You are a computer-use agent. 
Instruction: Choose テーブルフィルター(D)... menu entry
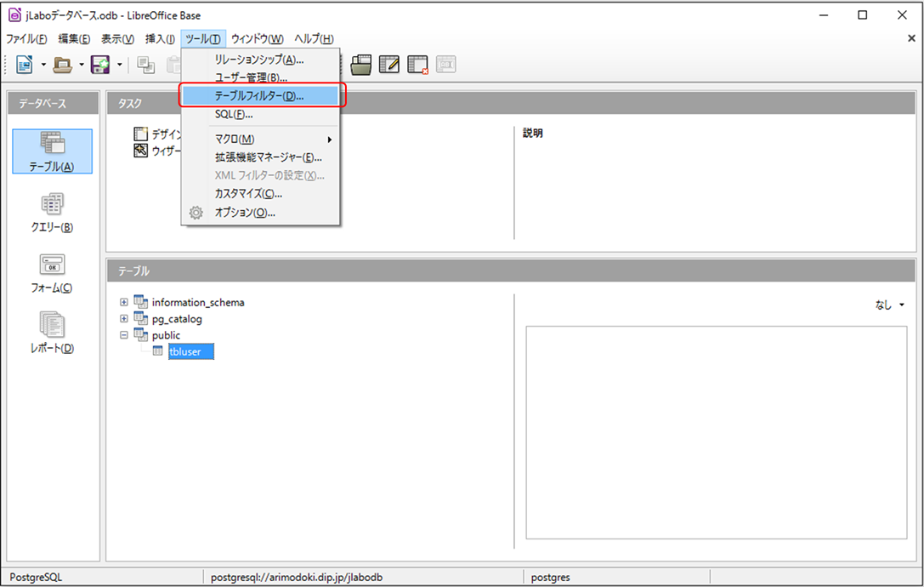click(260, 95)
